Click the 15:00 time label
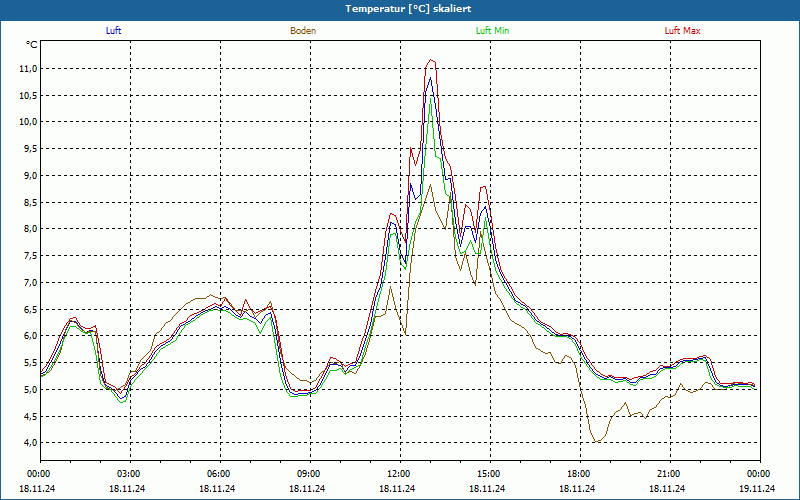 (490, 474)
